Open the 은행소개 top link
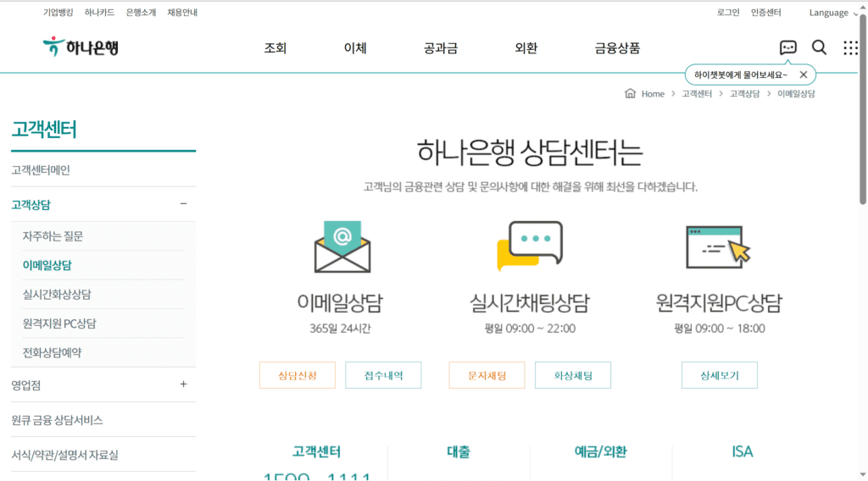868x481 pixels. click(x=142, y=12)
